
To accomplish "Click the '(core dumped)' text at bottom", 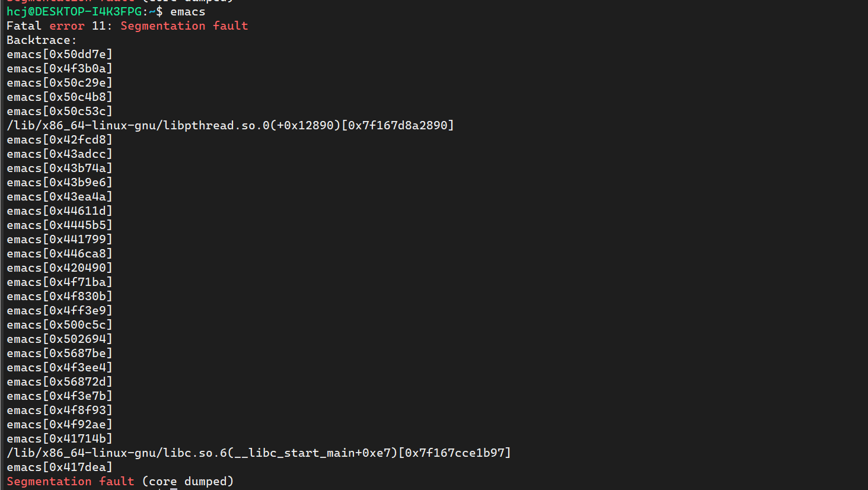I will pyautogui.click(x=188, y=482).
